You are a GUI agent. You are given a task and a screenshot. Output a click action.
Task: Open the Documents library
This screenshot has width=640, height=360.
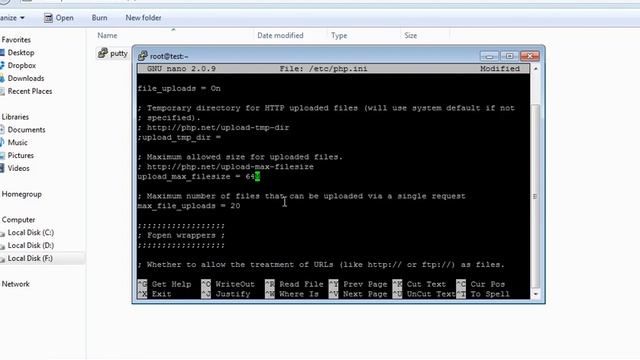point(26,130)
